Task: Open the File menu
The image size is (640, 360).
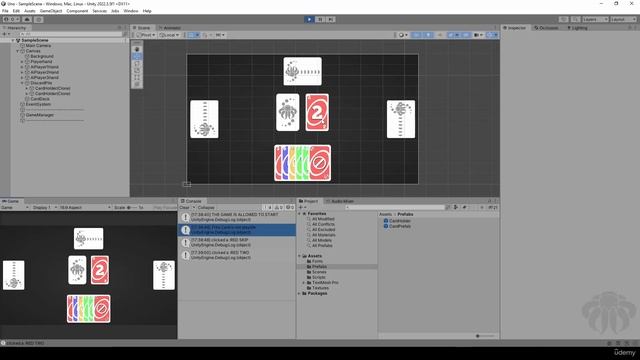Action: tap(5, 11)
